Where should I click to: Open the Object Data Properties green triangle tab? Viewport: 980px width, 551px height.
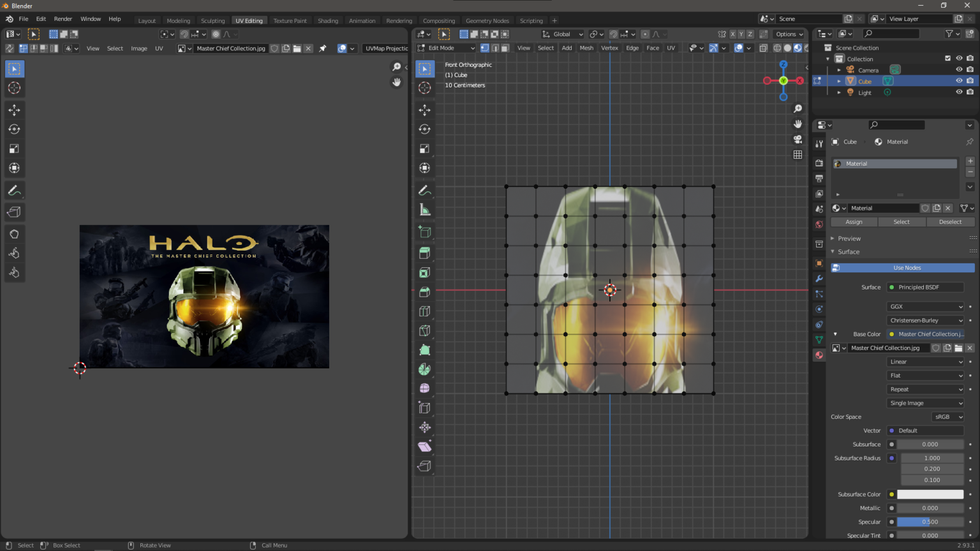click(x=819, y=340)
